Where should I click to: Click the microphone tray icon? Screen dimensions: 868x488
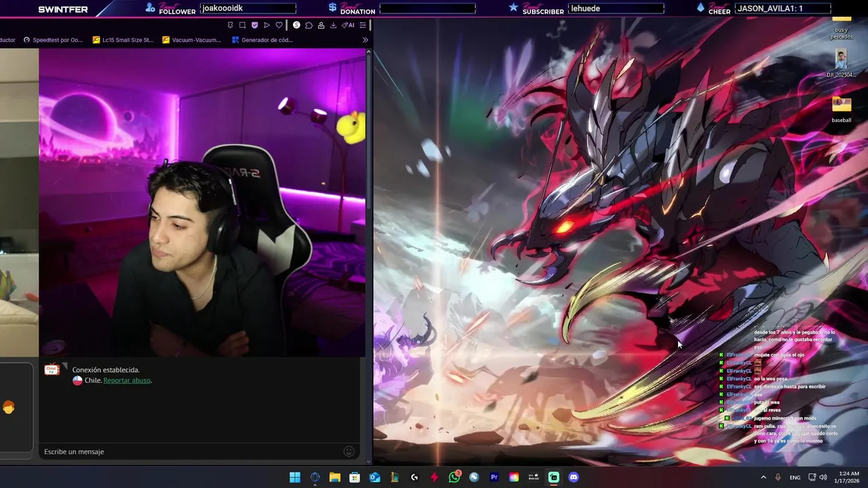(x=778, y=477)
